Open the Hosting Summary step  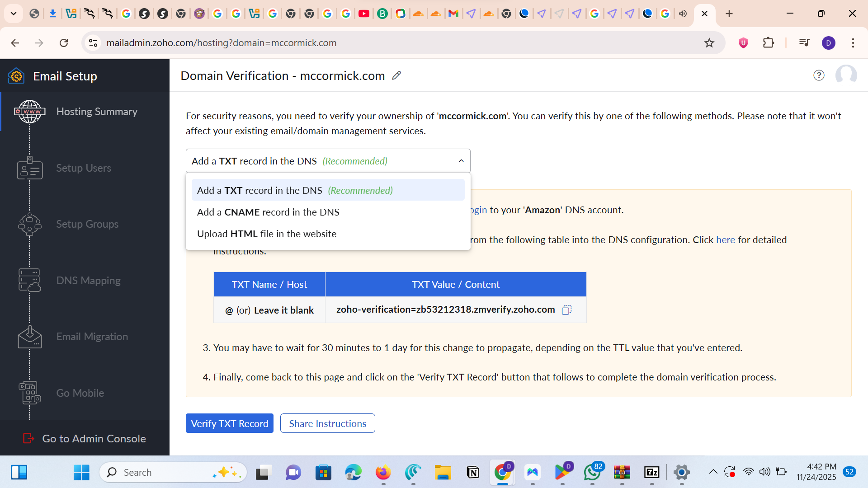click(x=85, y=112)
